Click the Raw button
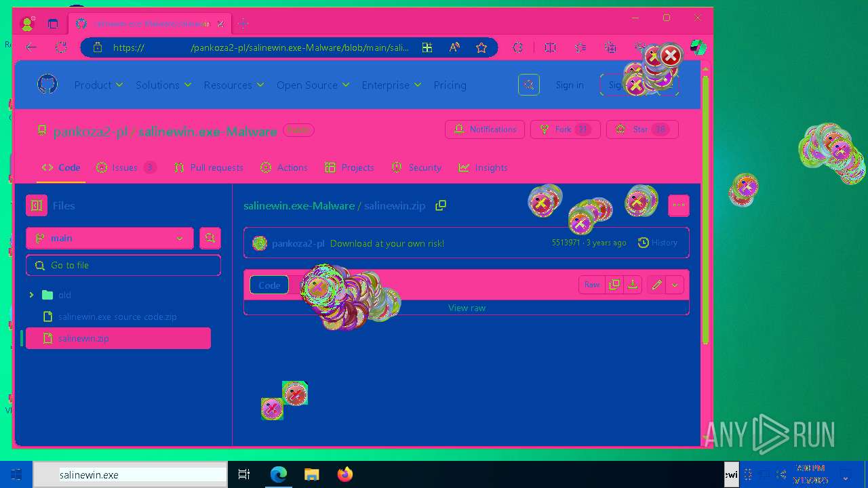This screenshot has height=488, width=868. [592, 285]
